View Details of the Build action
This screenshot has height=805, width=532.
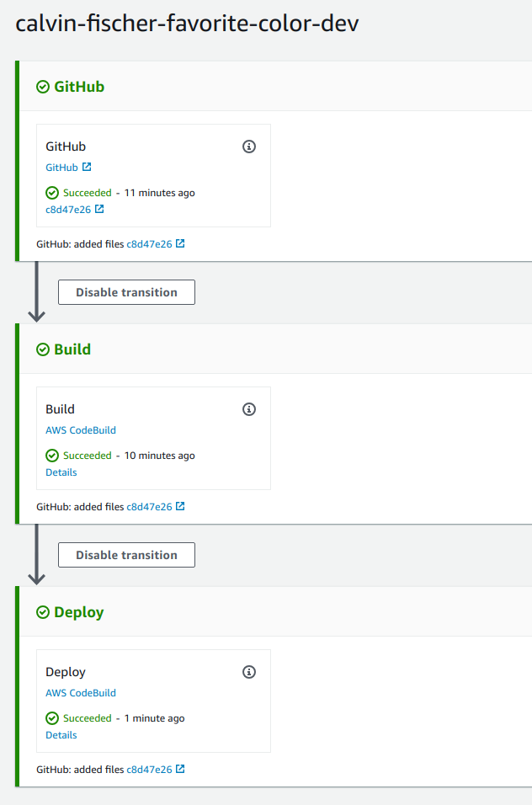(61, 472)
